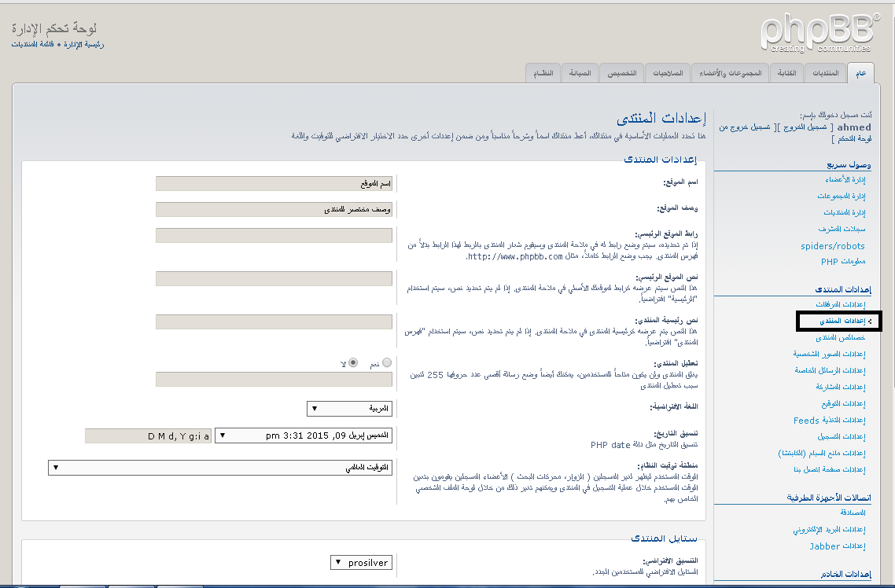Click the forum index text input field
The height and width of the screenshot is (588, 895).
(x=274, y=322)
